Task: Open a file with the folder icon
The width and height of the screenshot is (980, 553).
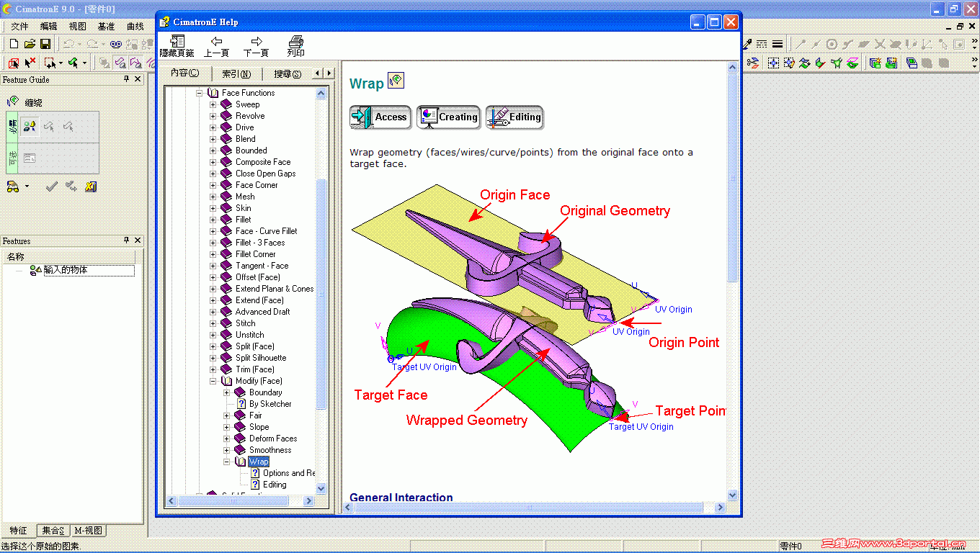Action: (x=30, y=45)
